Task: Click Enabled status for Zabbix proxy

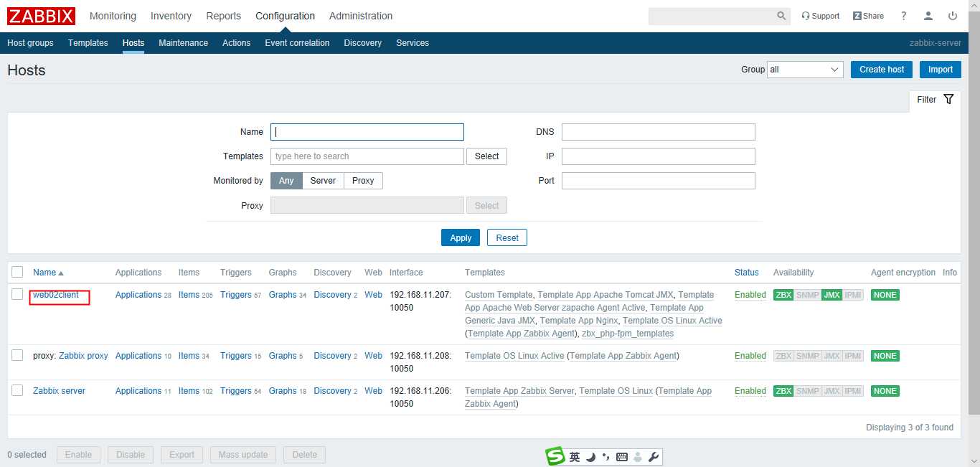Action: (x=750, y=356)
